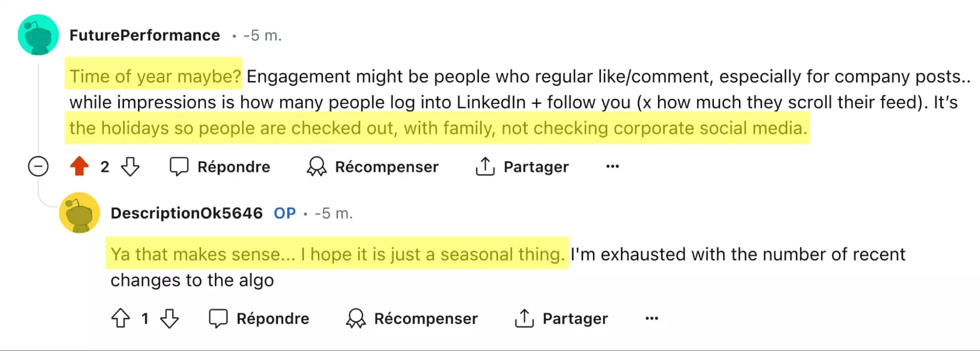Click FuturePerformance's avatar thumbnail
The image size is (980, 351).
click(x=38, y=35)
